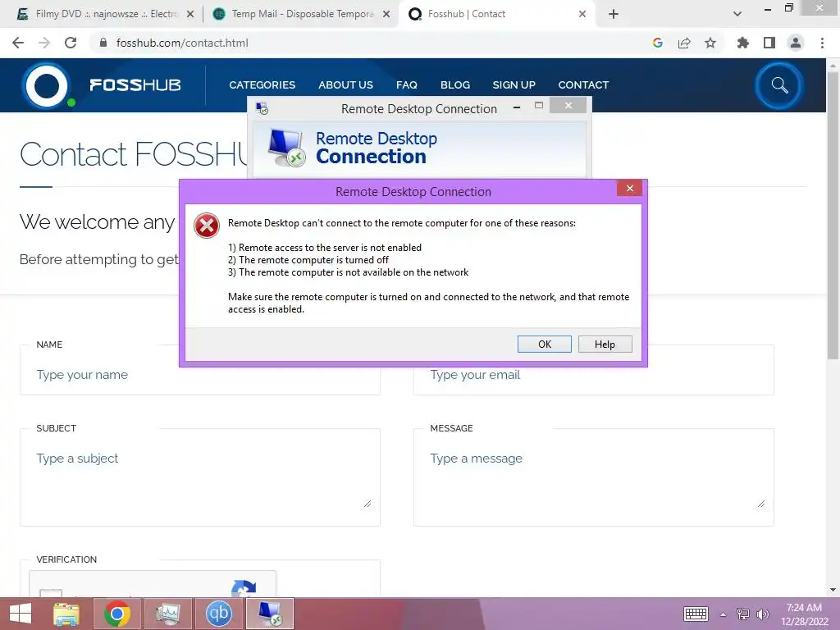The image size is (840, 630).
Task: Open the BLOG link
Action: tap(454, 85)
